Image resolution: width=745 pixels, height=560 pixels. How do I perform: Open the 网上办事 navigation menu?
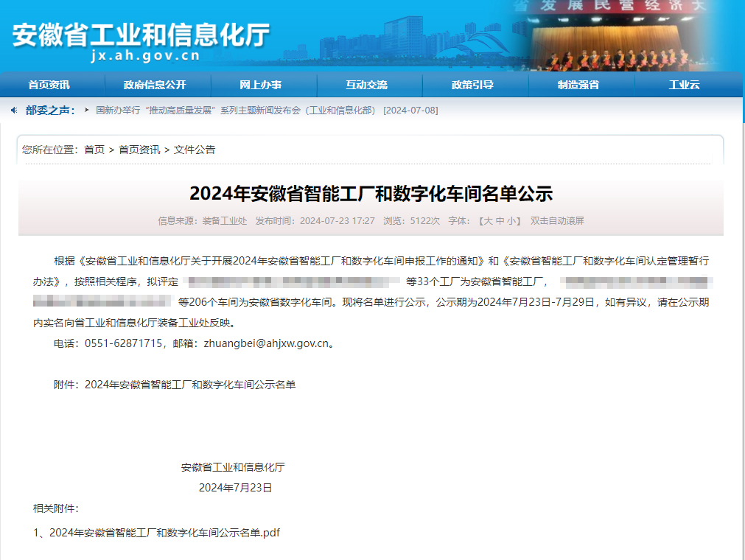pyautogui.click(x=260, y=85)
